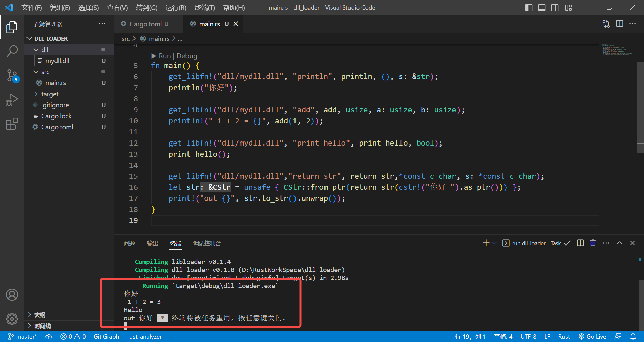Expand the 时间线 timeline section
The image size is (644, 342).
69,326
